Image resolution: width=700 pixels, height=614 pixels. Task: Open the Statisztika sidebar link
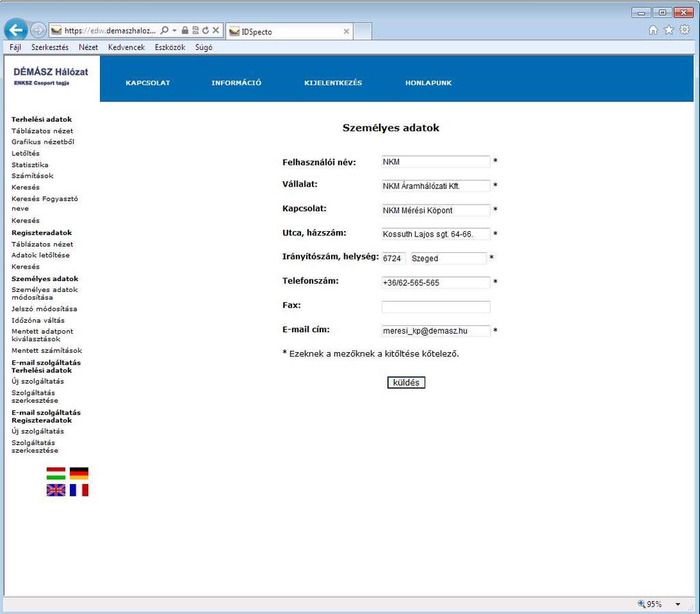point(30,165)
